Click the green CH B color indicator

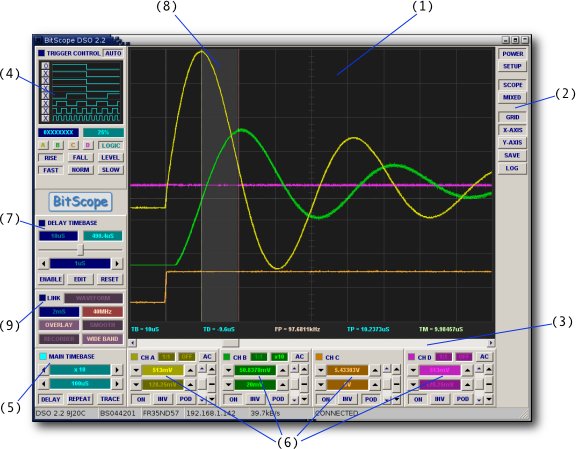[227, 357]
